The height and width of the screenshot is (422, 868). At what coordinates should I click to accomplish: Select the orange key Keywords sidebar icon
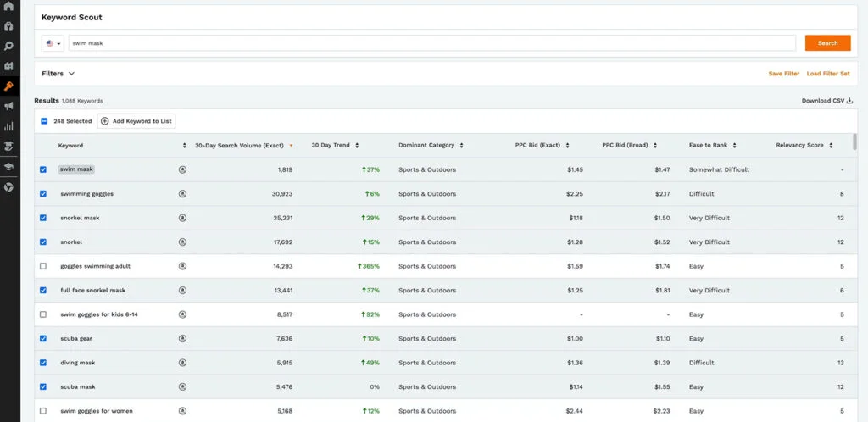(8, 86)
